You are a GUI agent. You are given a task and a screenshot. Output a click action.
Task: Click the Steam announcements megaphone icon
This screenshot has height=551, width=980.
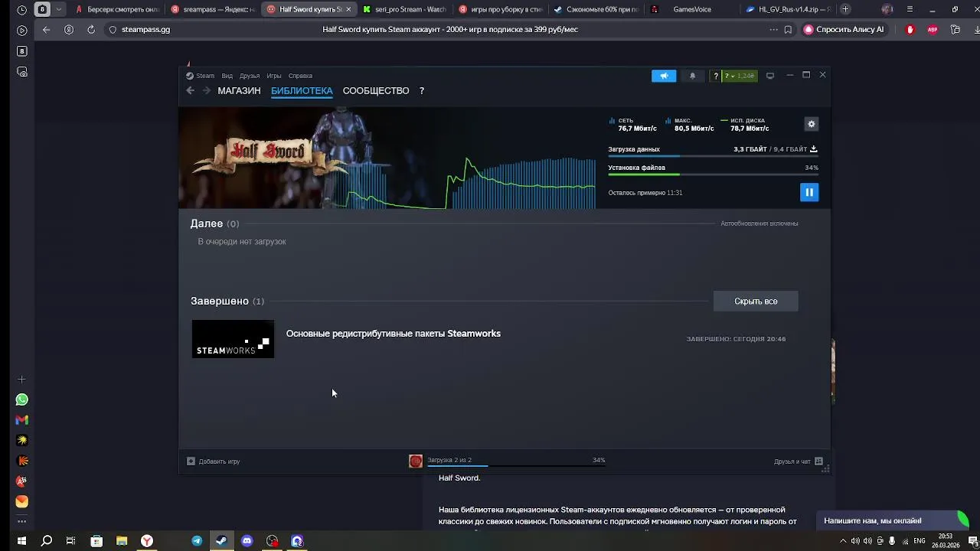click(x=664, y=76)
